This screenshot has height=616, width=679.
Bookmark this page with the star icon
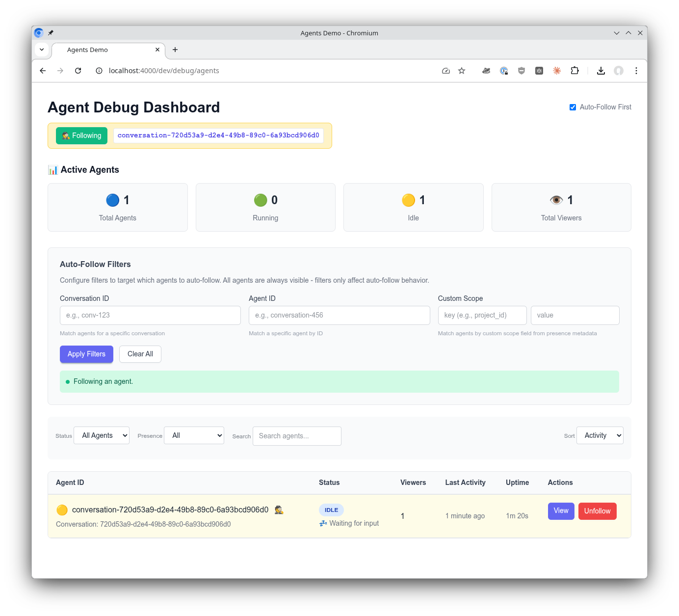[462, 71]
